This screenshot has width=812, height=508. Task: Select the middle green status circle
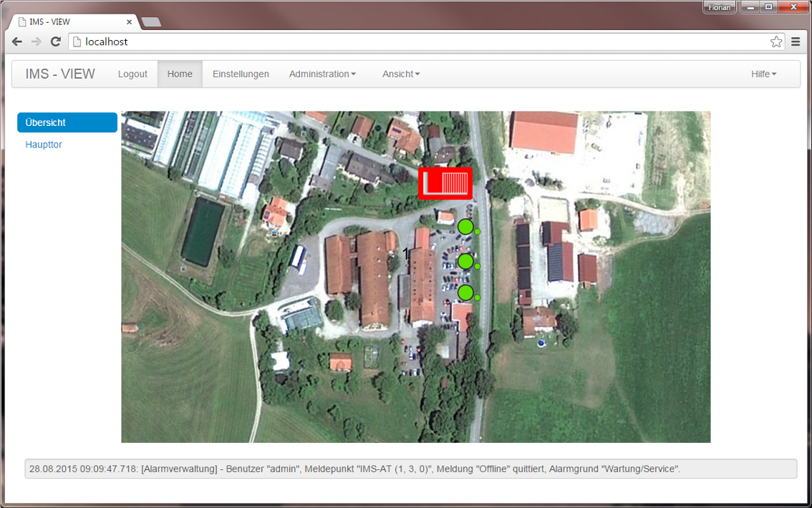[465, 261]
